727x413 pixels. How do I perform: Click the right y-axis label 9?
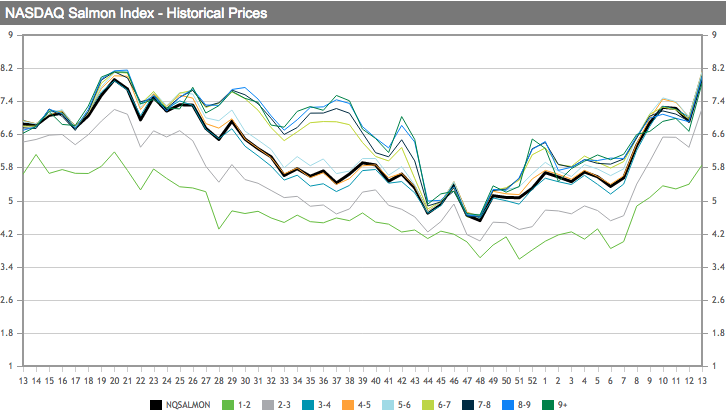point(714,35)
